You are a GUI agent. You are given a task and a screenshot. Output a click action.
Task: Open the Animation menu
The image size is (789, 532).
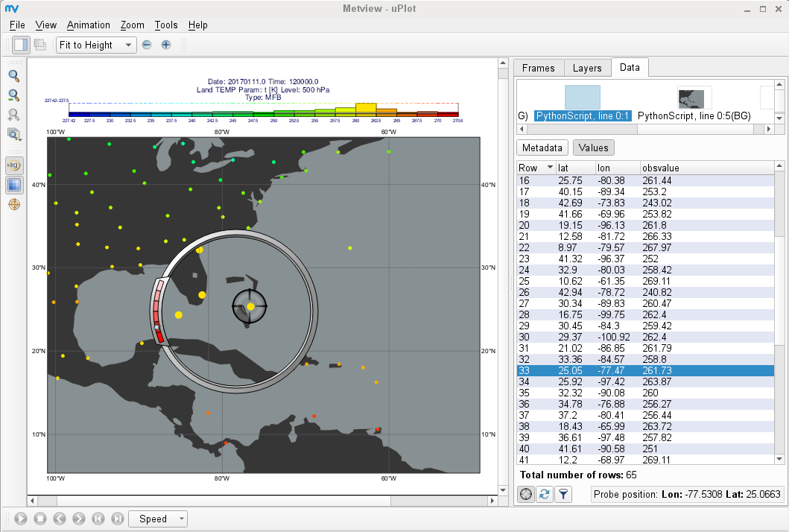[88, 25]
